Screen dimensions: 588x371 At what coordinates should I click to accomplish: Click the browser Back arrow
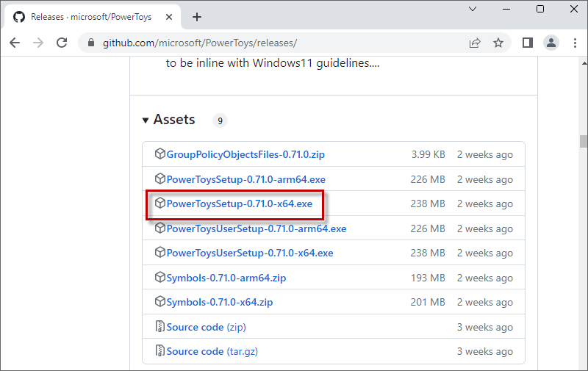click(15, 43)
